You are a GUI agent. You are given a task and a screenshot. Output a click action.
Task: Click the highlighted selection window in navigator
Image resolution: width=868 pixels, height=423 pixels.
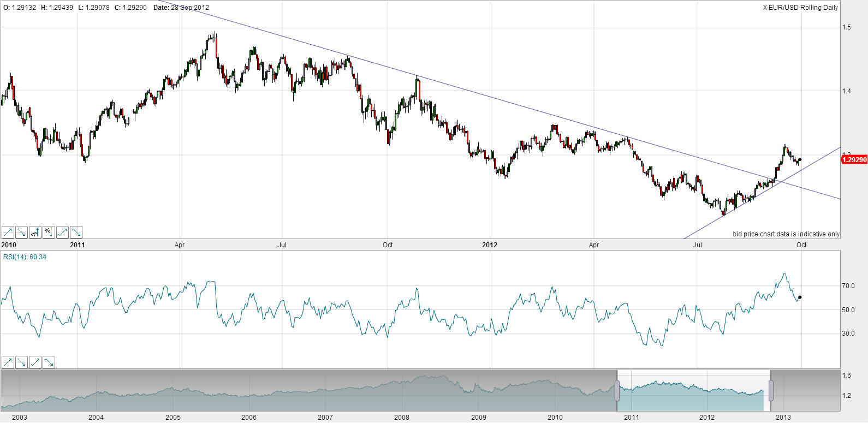click(693, 391)
